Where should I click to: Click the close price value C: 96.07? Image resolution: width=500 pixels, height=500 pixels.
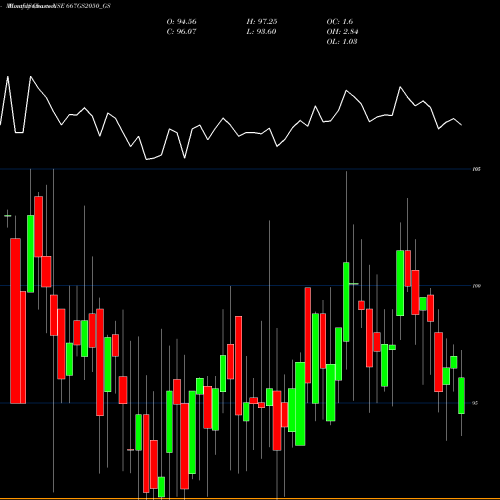181,32
